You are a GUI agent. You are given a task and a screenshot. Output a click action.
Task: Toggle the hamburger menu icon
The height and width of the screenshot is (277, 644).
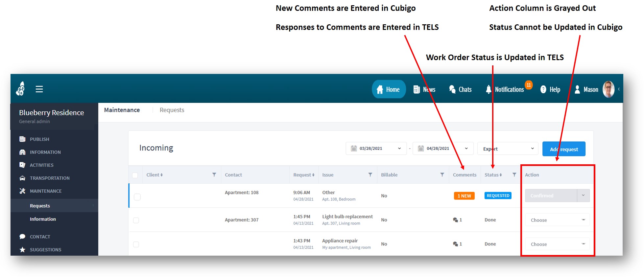coord(39,89)
